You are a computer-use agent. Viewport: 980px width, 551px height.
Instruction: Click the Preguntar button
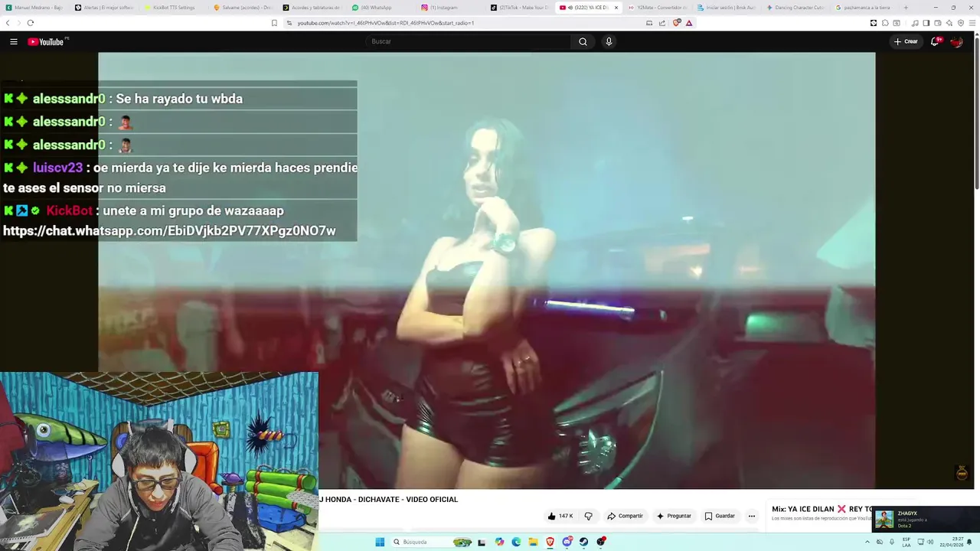point(674,516)
